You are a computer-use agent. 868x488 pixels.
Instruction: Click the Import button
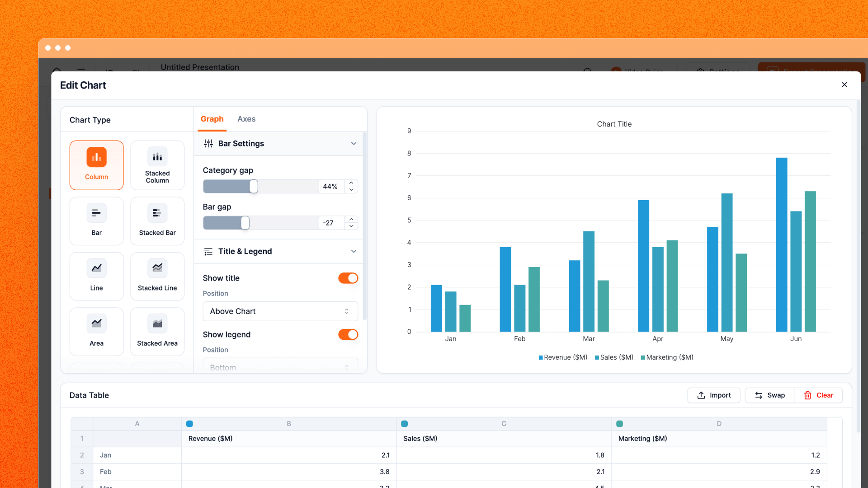[x=714, y=395]
